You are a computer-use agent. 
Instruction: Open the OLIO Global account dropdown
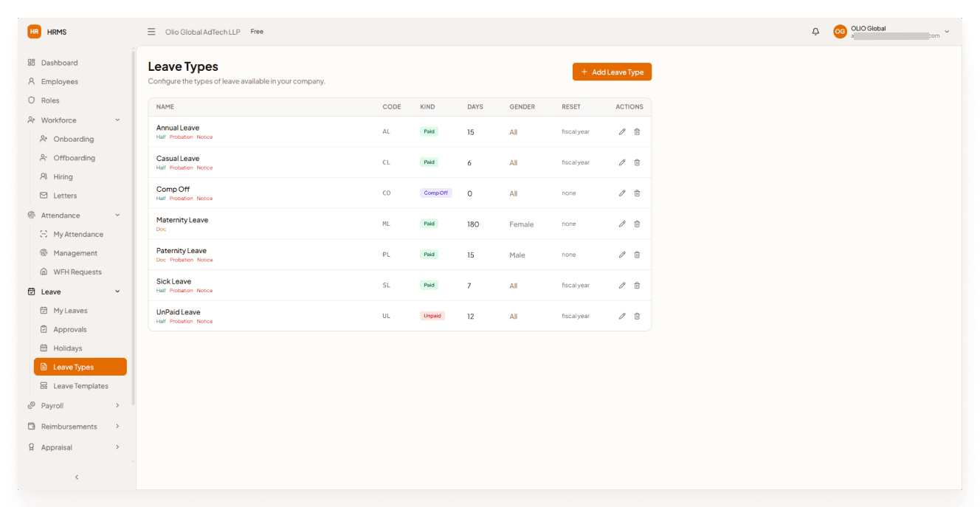891,32
